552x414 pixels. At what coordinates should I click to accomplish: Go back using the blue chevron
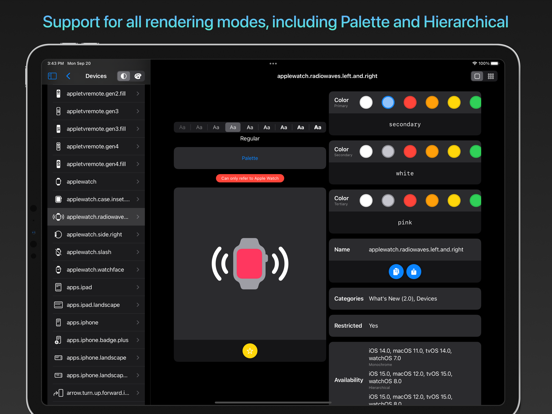pos(68,76)
